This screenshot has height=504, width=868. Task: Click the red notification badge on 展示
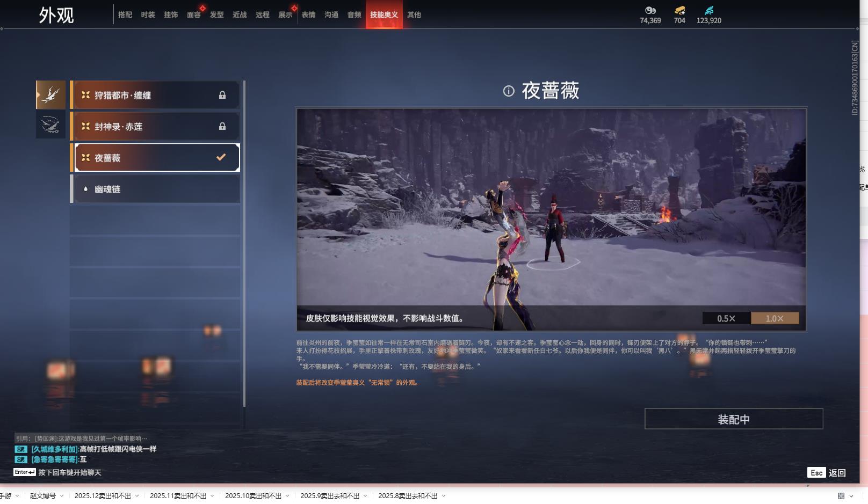[x=294, y=8]
